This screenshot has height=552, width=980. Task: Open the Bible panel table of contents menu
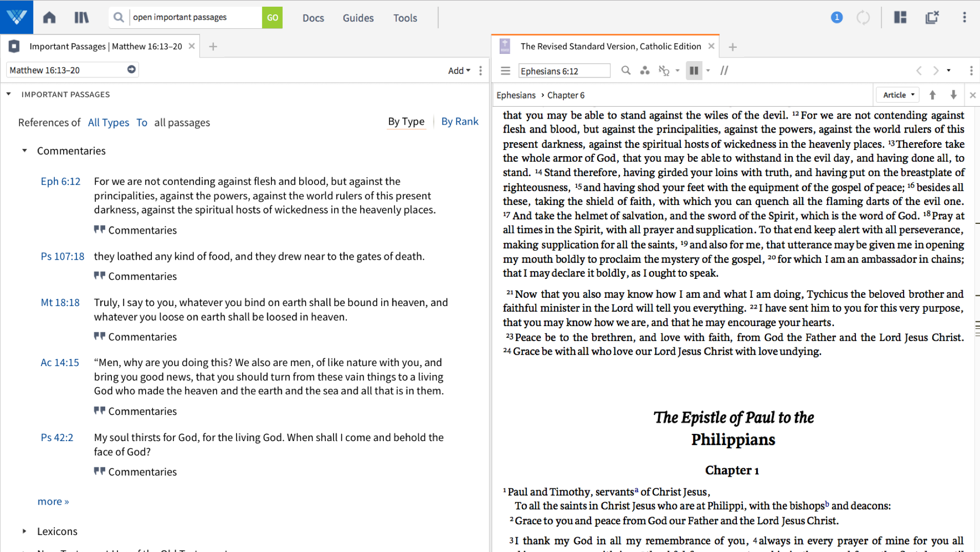pos(505,71)
